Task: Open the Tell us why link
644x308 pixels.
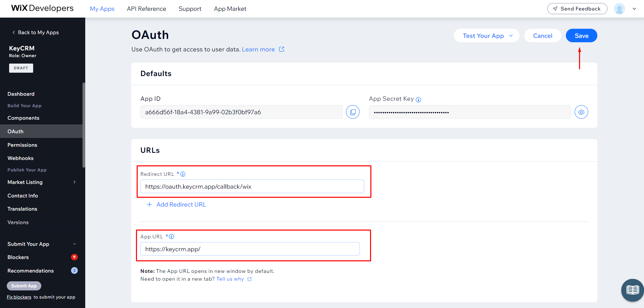Action: [x=230, y=279]
